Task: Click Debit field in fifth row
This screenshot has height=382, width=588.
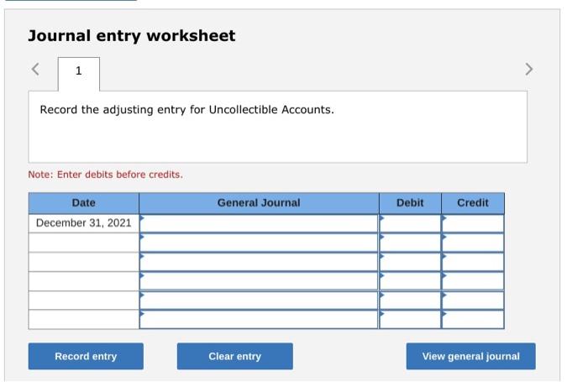Action: tap(410, 301)
